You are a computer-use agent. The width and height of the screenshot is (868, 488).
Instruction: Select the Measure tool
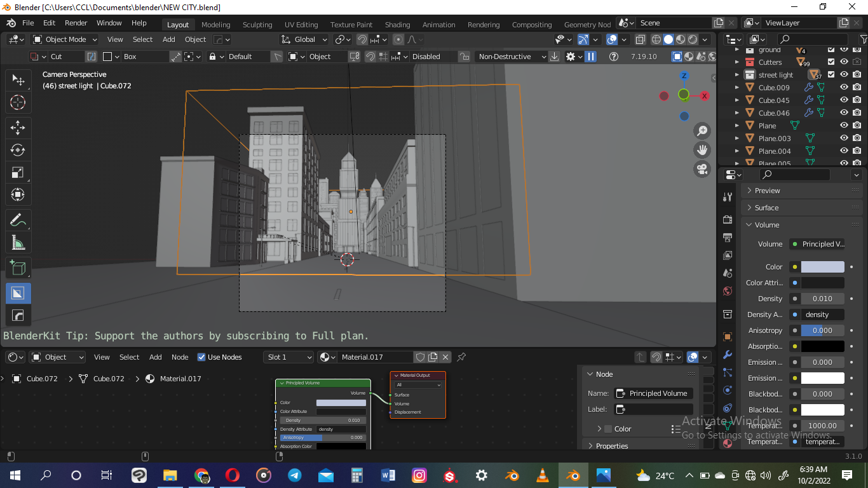point(18,243)
